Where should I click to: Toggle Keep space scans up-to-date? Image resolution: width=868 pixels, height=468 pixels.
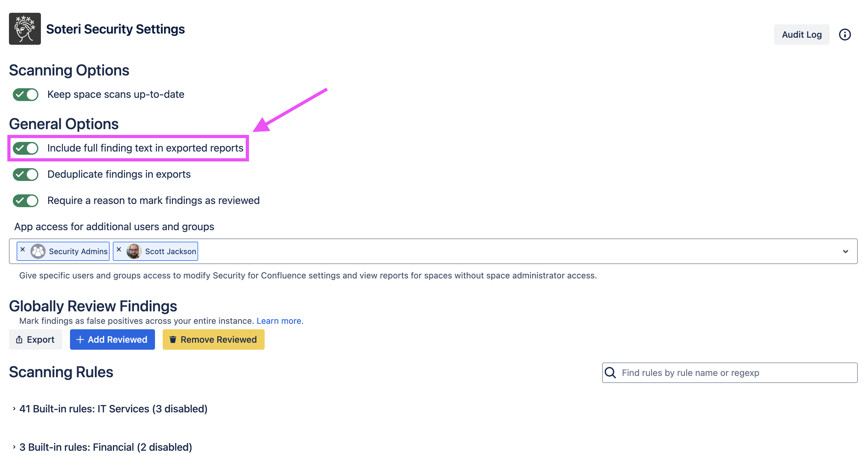click(26, 95)
